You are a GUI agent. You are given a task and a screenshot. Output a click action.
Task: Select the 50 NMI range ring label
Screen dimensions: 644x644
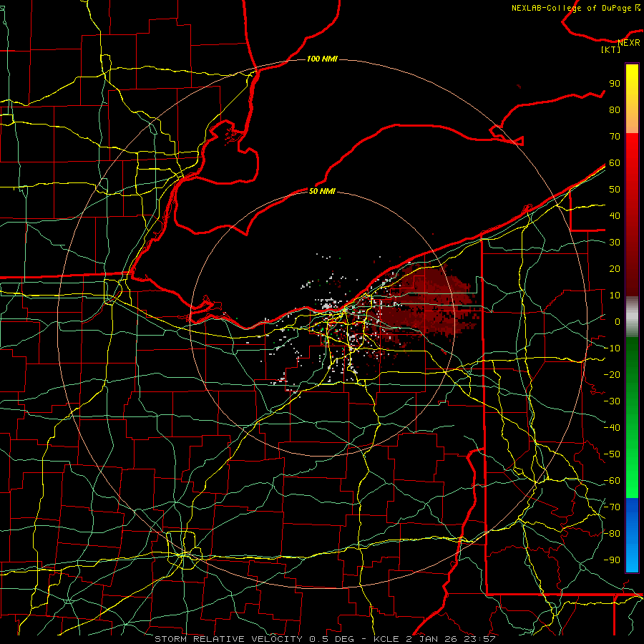click(322, 191)
